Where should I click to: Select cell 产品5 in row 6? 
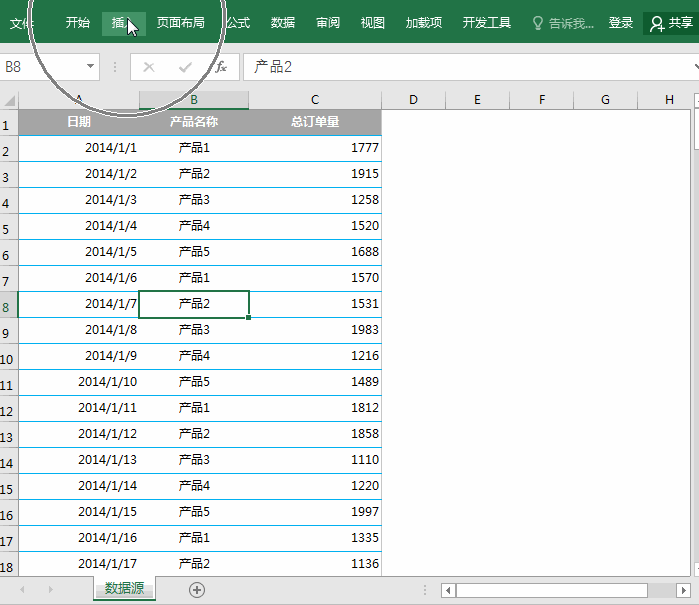(x=194, y=252)
